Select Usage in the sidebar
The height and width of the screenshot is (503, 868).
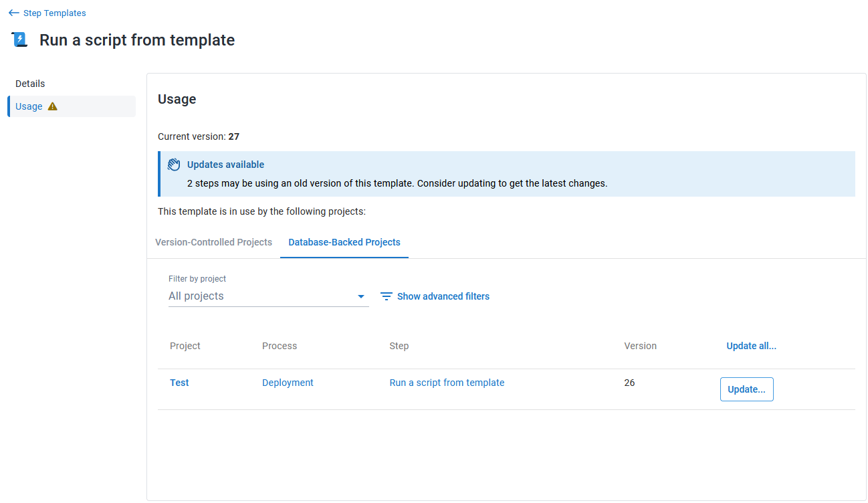point(29,106)
